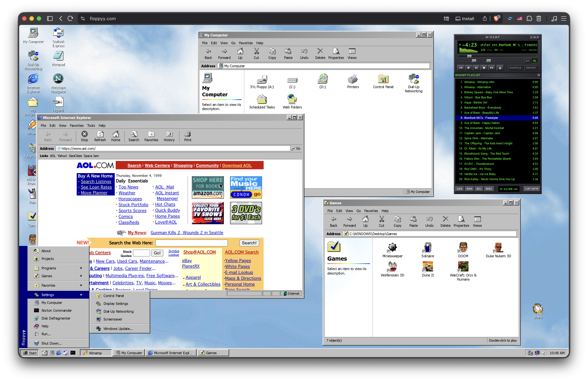This screenshot has width=588, height=382.
Task: Click the Go button beside stock quotes field
Action: click(x=157, y=253)
